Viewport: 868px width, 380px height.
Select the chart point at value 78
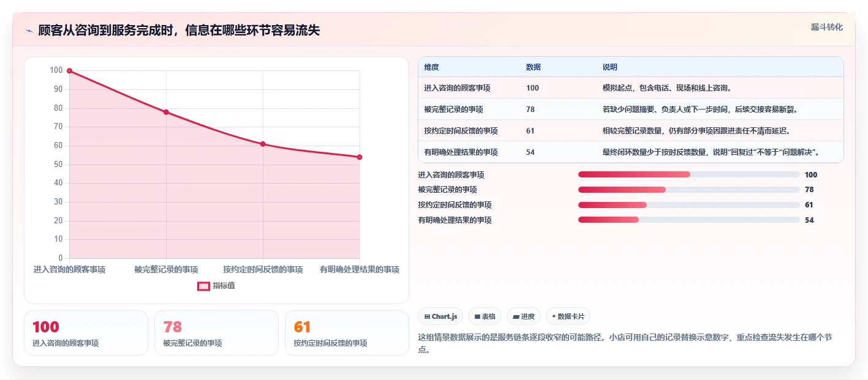point(166,112)
